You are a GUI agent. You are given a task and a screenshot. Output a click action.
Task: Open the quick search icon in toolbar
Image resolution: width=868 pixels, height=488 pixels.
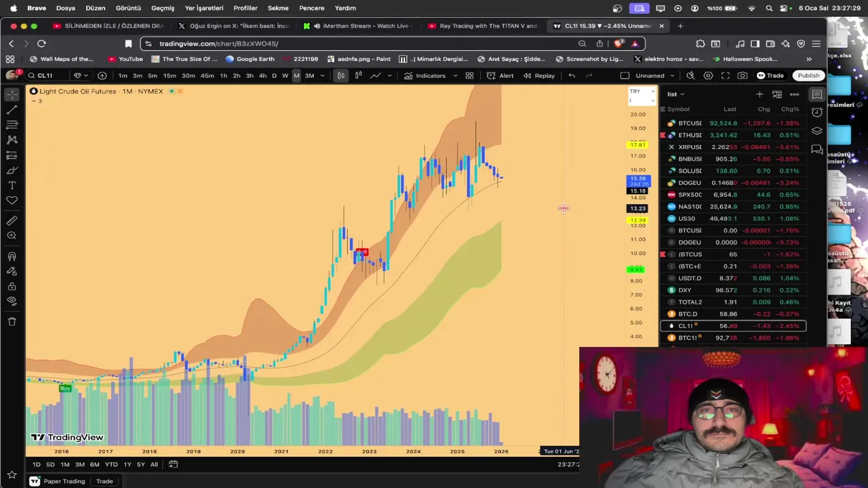(x=690, y=75)
